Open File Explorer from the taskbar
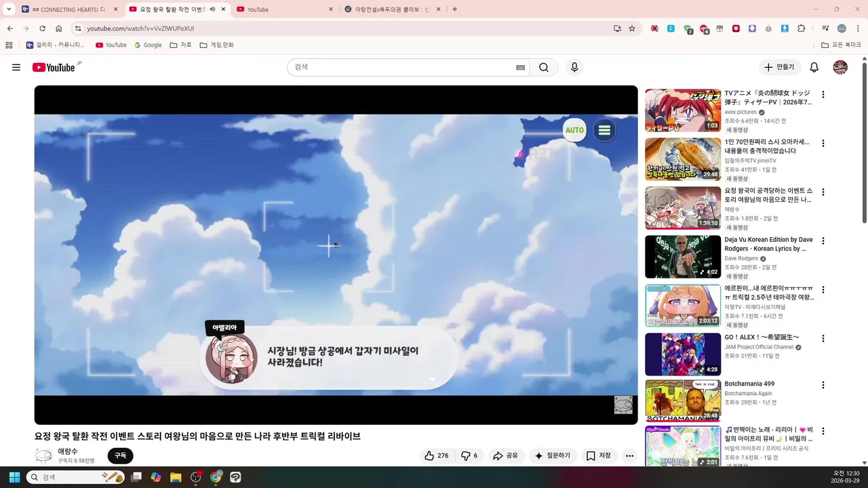The height and width of the screenshot is (488, 868). click(x=176, y=477)
